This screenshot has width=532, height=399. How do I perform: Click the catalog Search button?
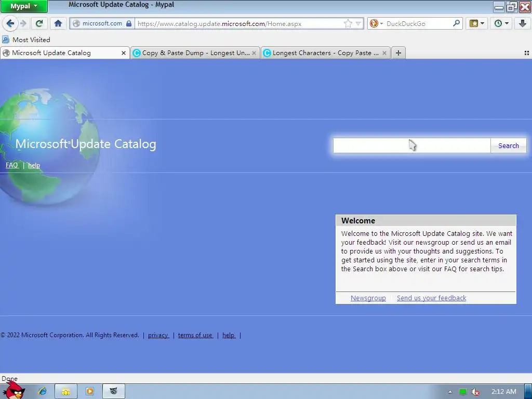coord(508,145)
